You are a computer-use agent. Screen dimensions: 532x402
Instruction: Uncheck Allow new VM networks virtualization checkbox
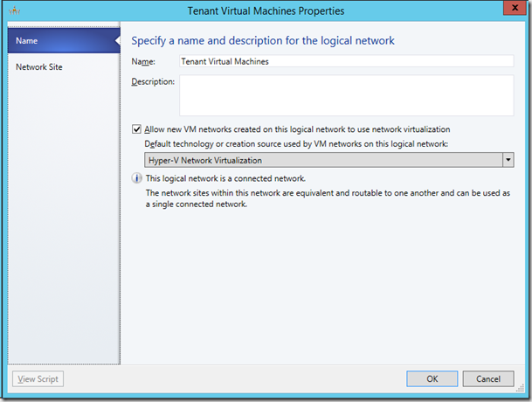click(136, 128)
